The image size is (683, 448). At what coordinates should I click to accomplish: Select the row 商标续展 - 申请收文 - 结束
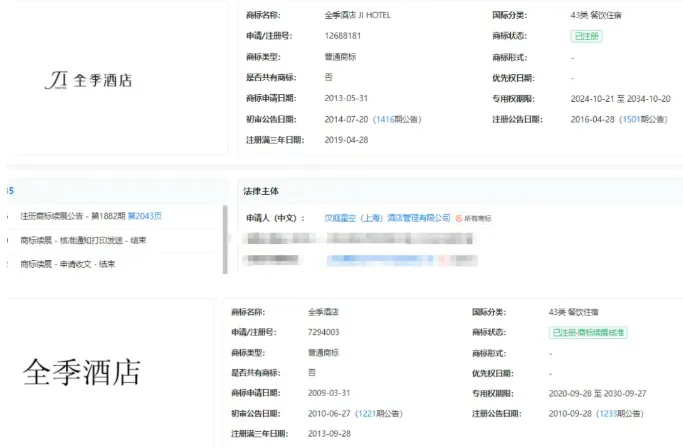click(68, 264)
